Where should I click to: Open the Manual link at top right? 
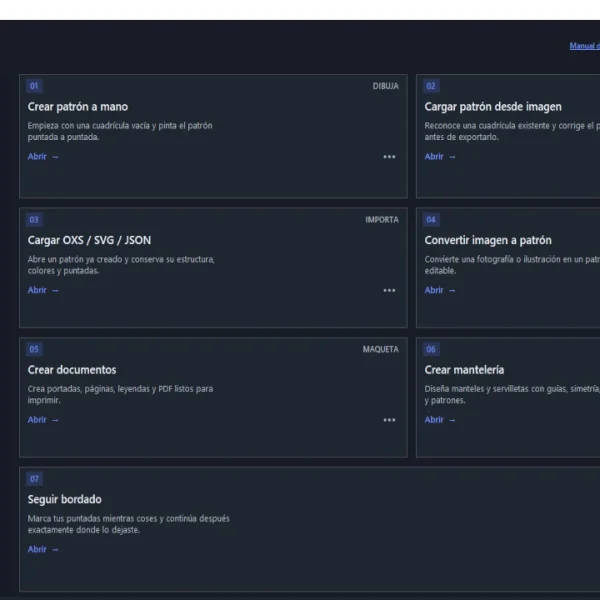584,46
